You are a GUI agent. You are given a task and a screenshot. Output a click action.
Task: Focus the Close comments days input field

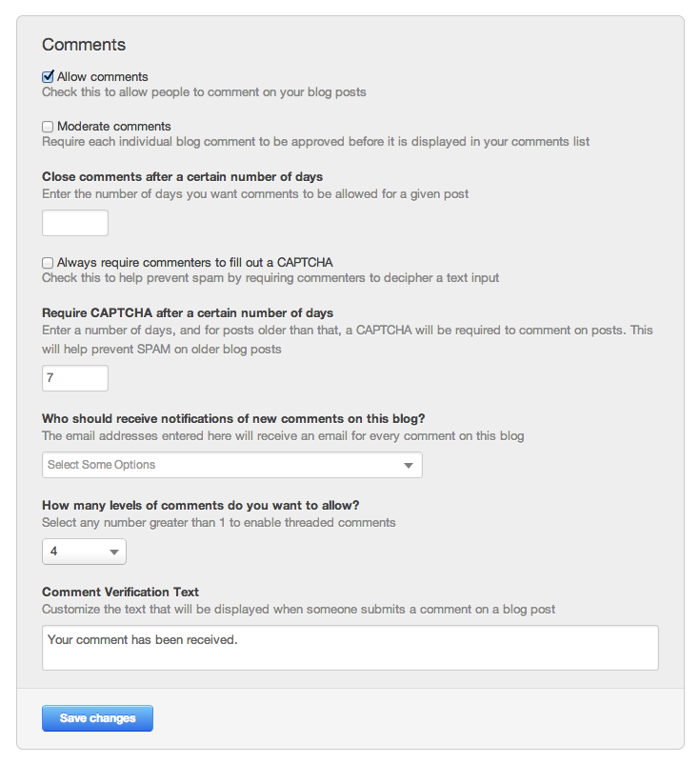[x=75, y=223]
